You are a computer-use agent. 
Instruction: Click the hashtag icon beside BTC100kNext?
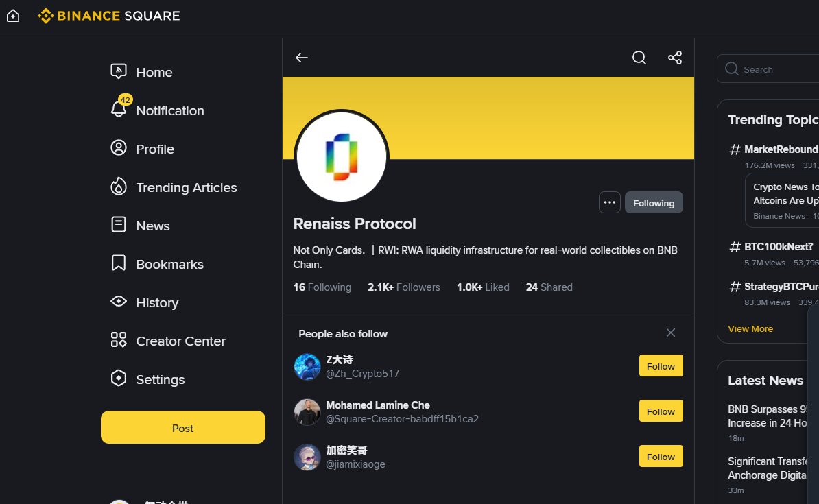(735, 247)
